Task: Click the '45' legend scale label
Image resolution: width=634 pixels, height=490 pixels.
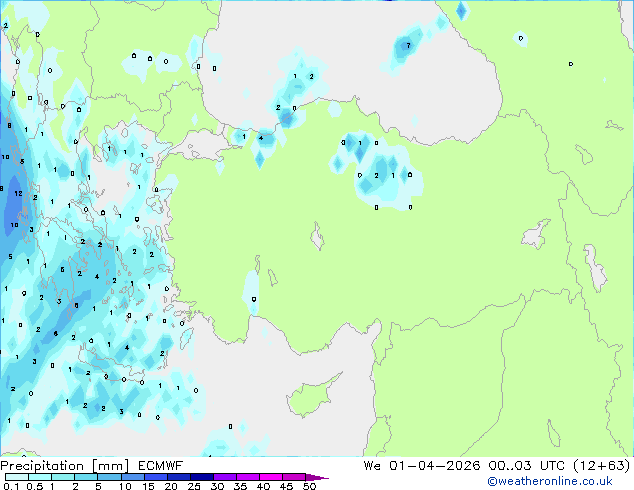Action: click(286, 486)
